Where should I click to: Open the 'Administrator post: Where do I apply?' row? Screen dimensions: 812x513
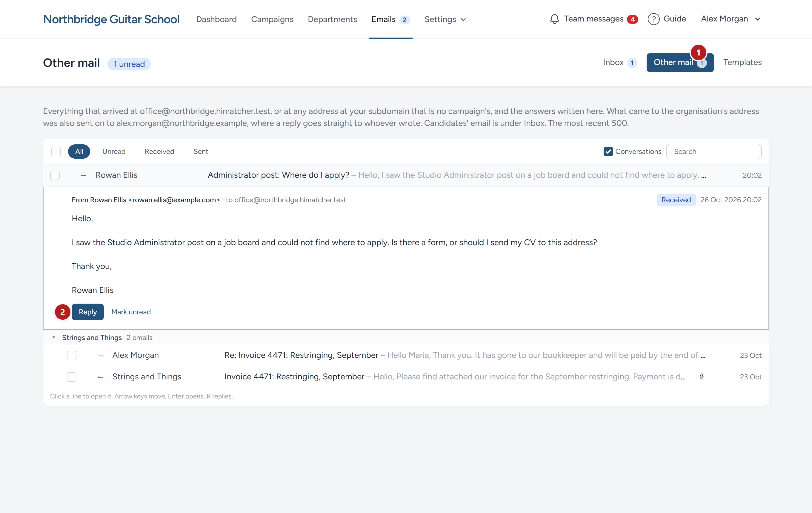[x=406, y=175]
